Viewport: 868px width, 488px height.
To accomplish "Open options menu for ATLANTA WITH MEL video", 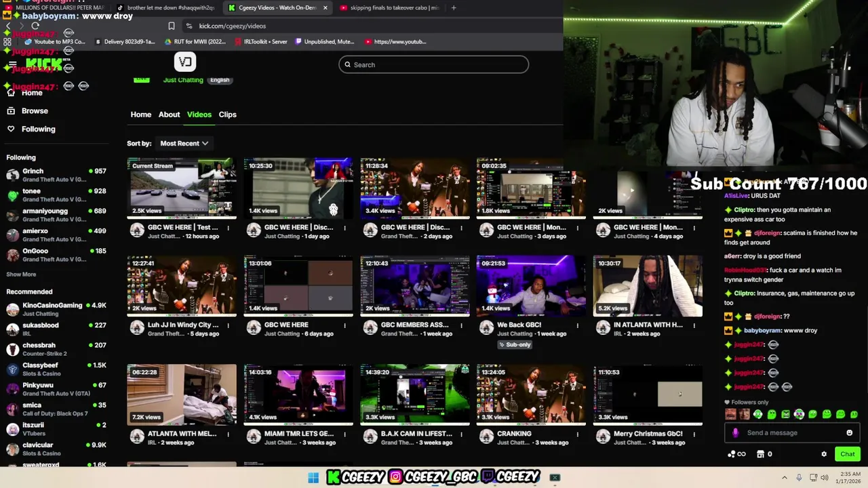I will point(228,434).
